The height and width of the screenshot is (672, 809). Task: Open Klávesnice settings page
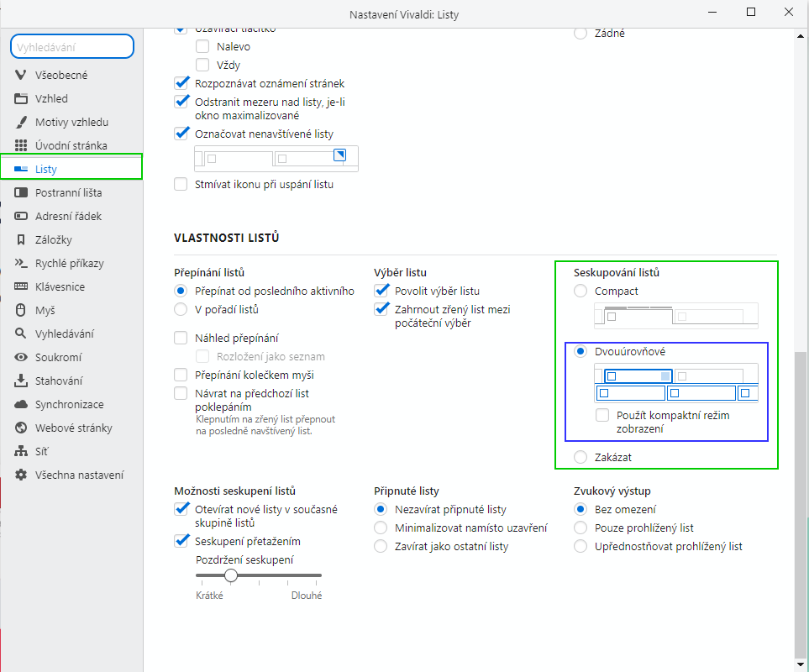tap(71, 286)
